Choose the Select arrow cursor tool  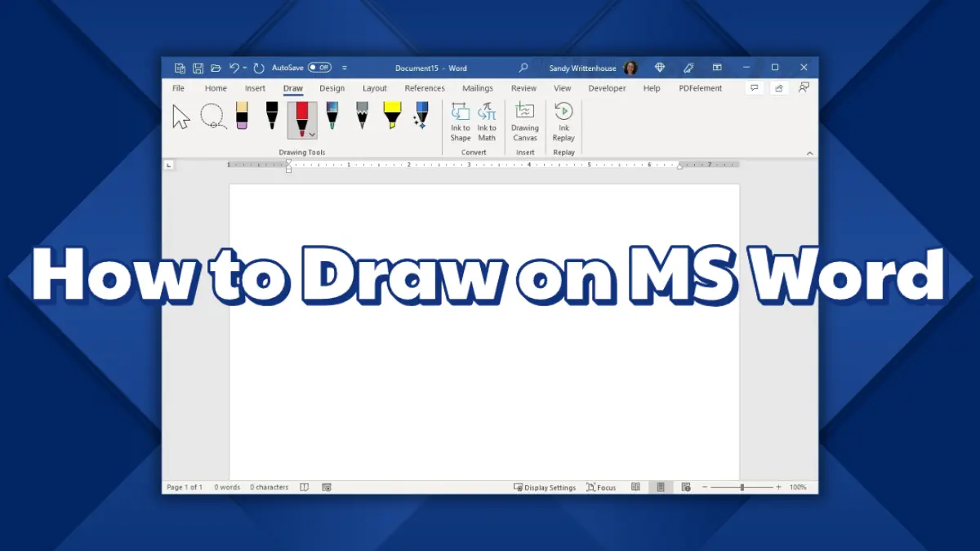click(181, 117)
